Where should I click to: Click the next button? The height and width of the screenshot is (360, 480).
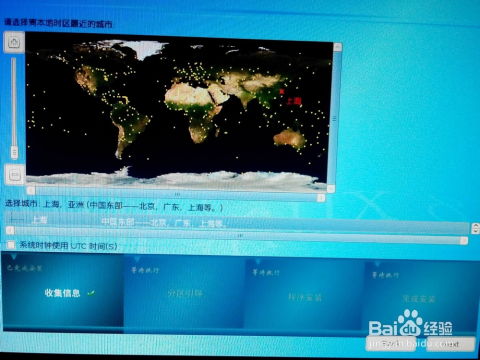(451, 344)
